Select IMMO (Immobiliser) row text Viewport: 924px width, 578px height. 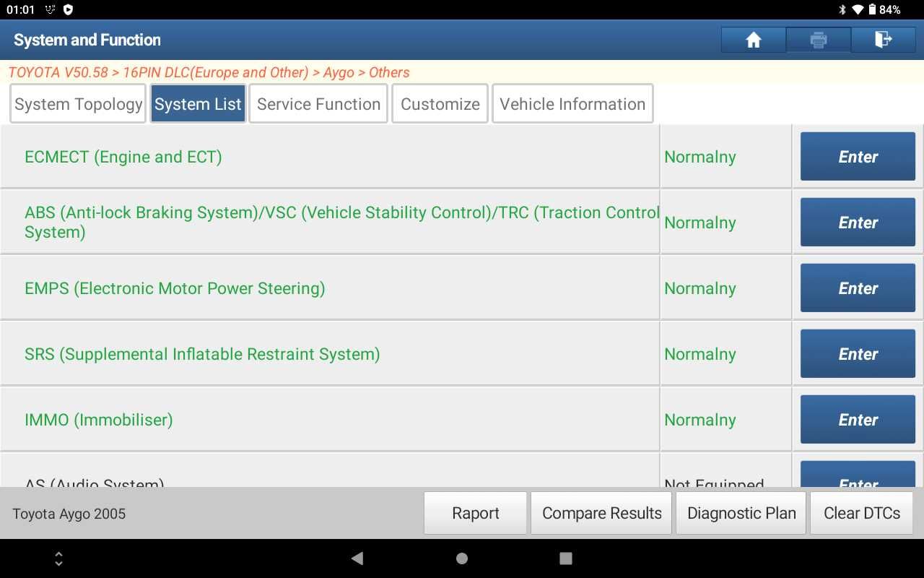click(99, 420)
